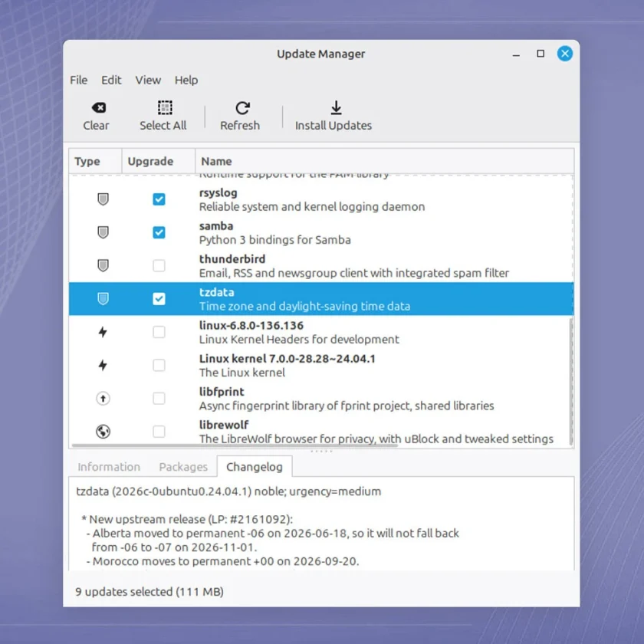Uncheck the samba upgrade checkbox
Viewport: 644px width, 644px height.
pos(159,232)
